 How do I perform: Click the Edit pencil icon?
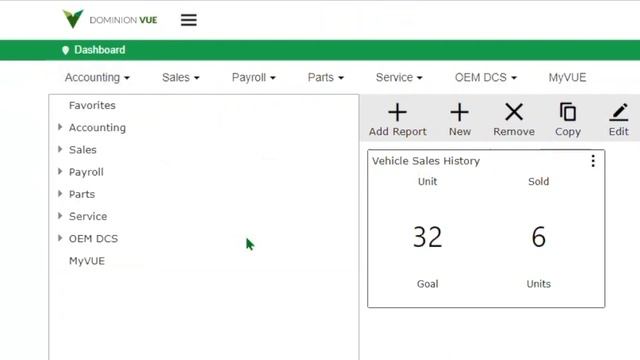tap(619, 112)
